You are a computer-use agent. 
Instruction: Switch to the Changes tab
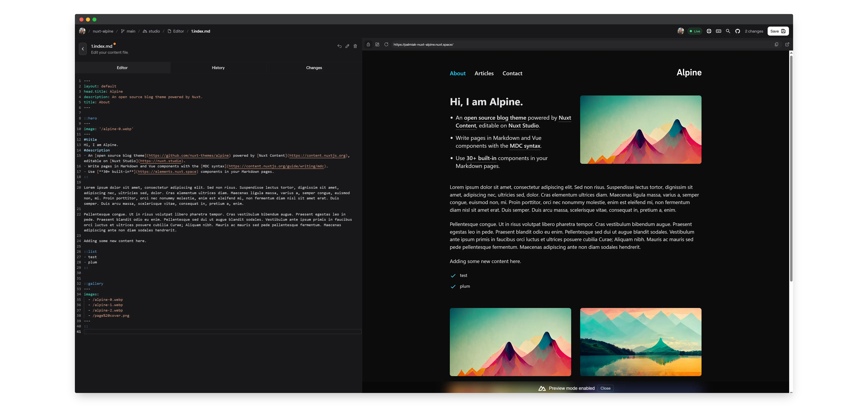tap(314, 68)
